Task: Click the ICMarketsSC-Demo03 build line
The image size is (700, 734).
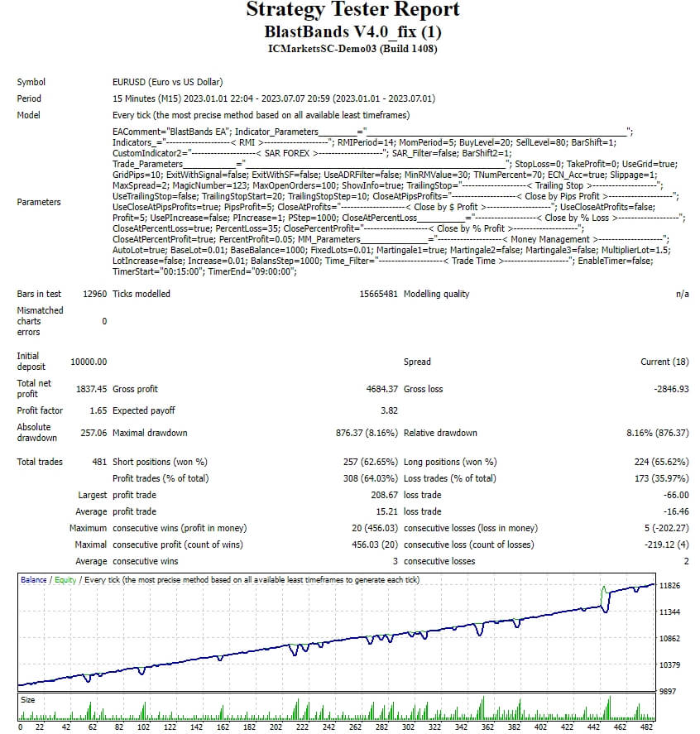Action: tap(352, 49)
